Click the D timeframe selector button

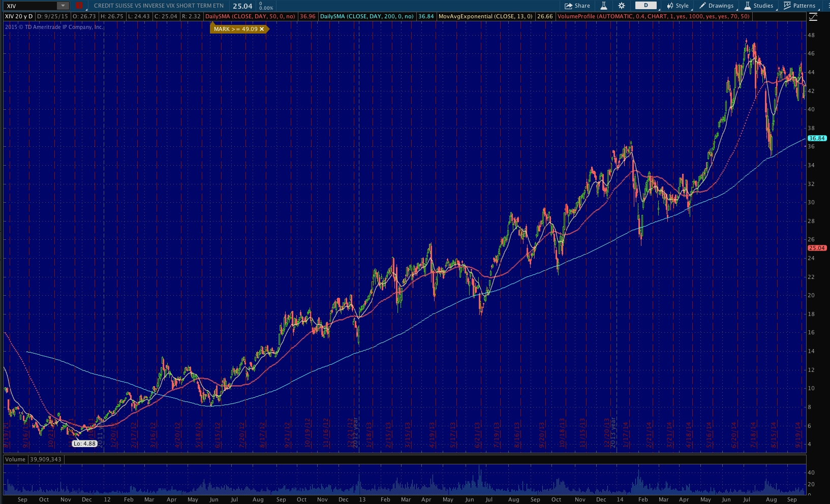click(x=646, y=6)
